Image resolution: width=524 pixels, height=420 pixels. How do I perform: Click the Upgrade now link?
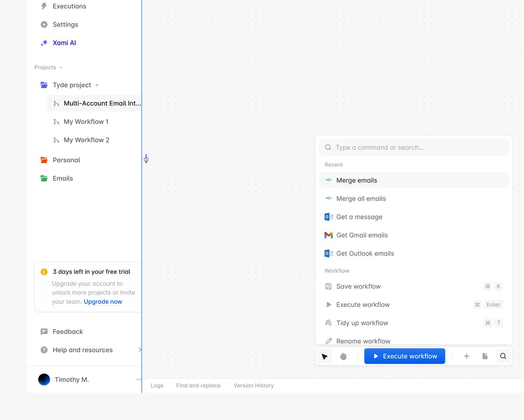[103, 301]
